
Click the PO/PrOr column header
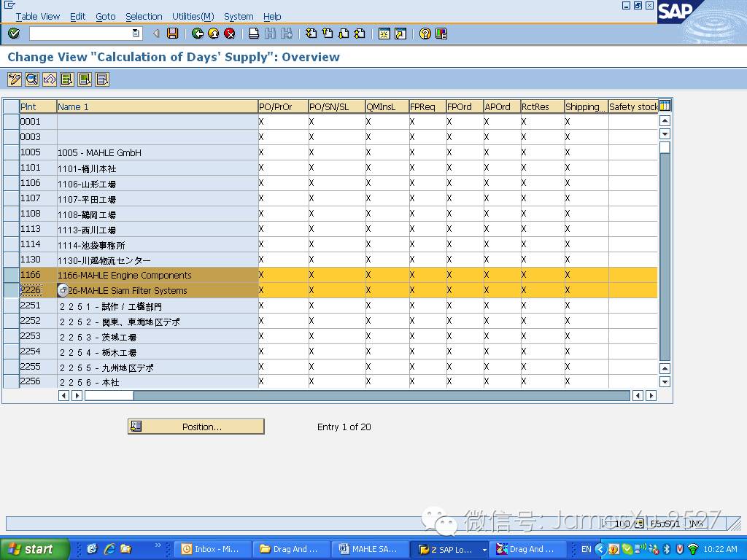pos(283,106)
